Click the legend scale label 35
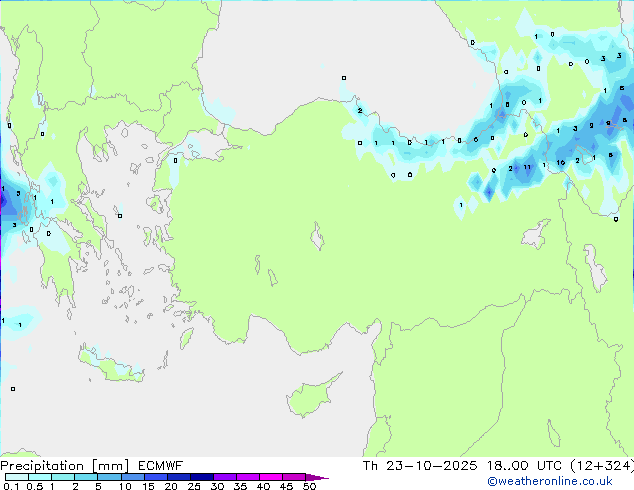This screenshot has width=634, height=490. coord(240,486)
